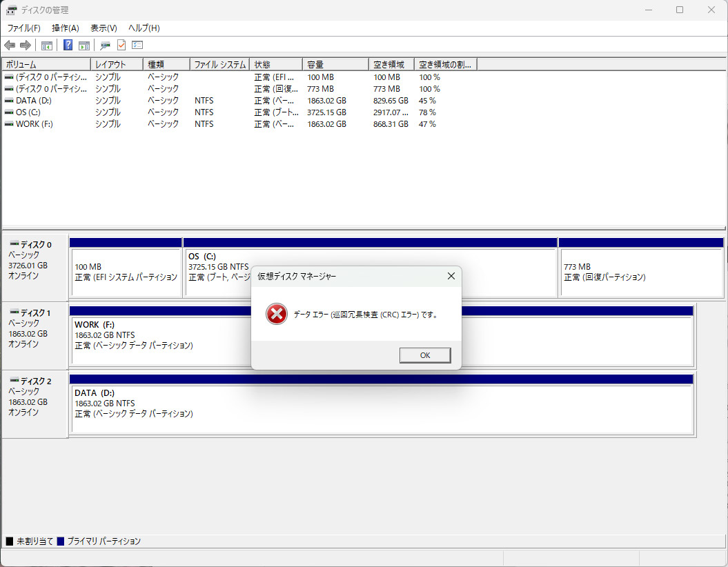Click the rescan disks toolbar icon
The height and width of the screenshot is (567, 728).
(x=106, y=45)
